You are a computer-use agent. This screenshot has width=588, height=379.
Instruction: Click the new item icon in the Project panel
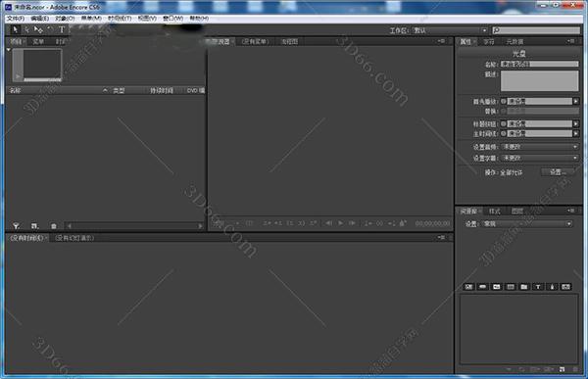pyautogui.click(x=34, y=226)
